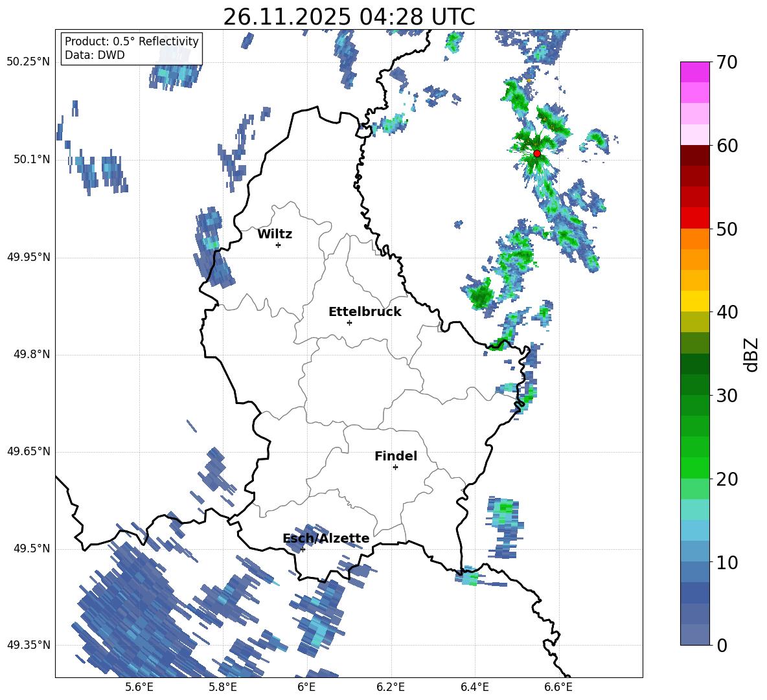Click the Findel station cross marker
This screenshot has width=767, height=700.
click(x=395, y=468)
